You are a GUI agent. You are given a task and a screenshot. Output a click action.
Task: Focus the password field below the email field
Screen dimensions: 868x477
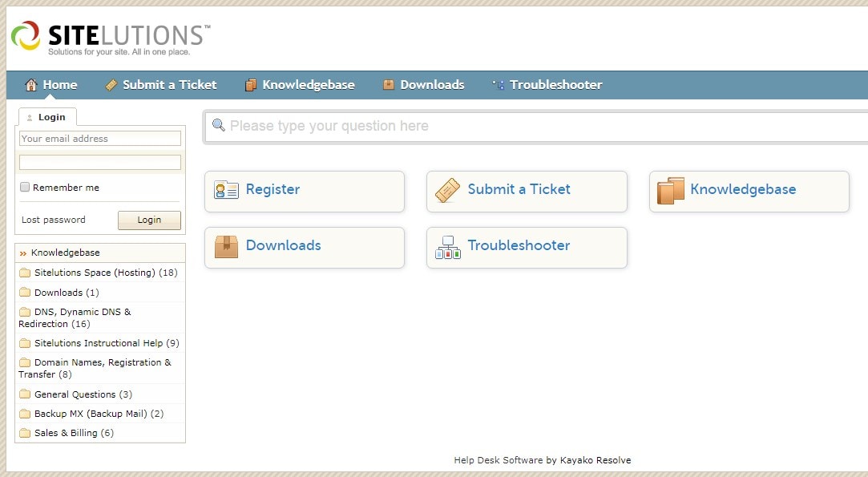(x=100, y=162)
